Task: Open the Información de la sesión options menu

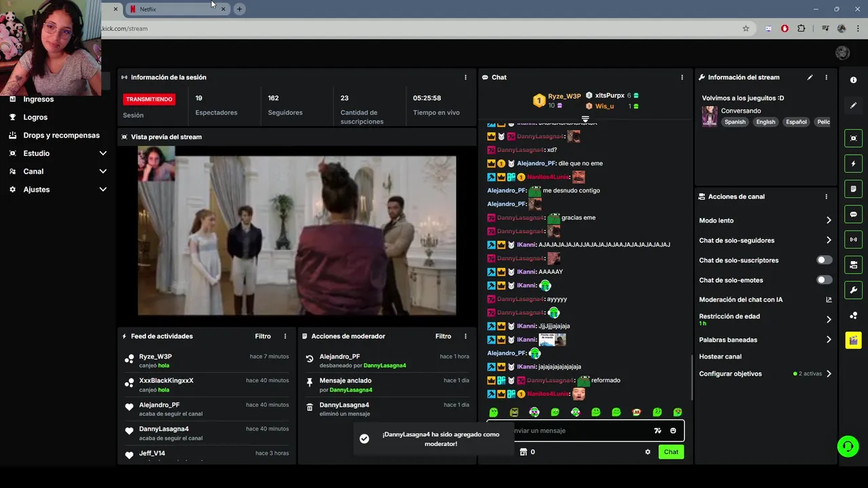Action: point(465,77)
